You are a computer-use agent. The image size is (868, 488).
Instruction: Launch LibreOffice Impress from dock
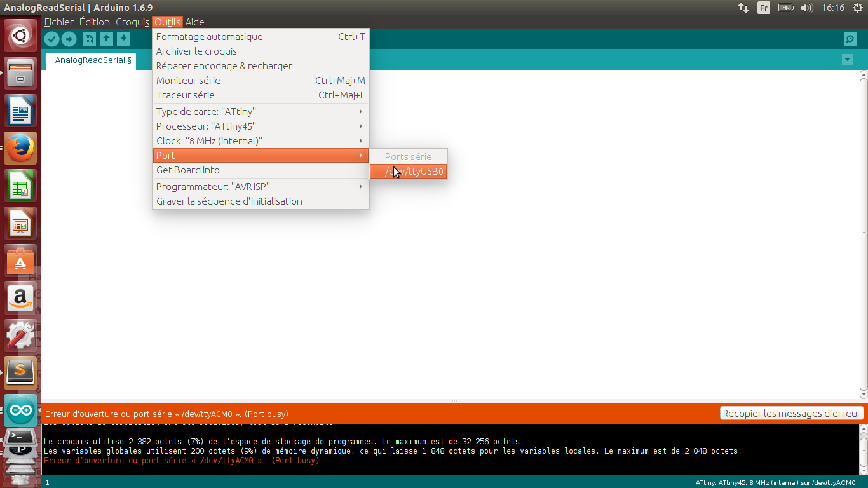coord(21,224)
